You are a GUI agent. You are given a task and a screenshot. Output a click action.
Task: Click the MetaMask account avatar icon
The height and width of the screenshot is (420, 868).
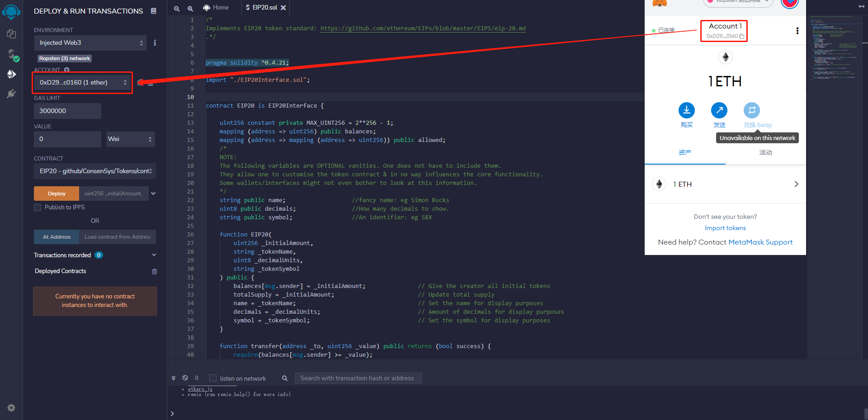790,3
